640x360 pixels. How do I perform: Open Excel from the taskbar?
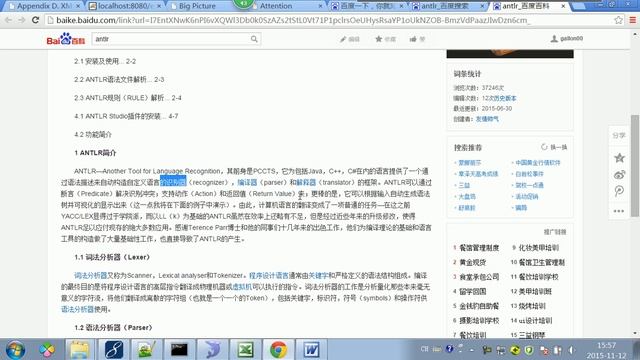[x=245, y=350]
